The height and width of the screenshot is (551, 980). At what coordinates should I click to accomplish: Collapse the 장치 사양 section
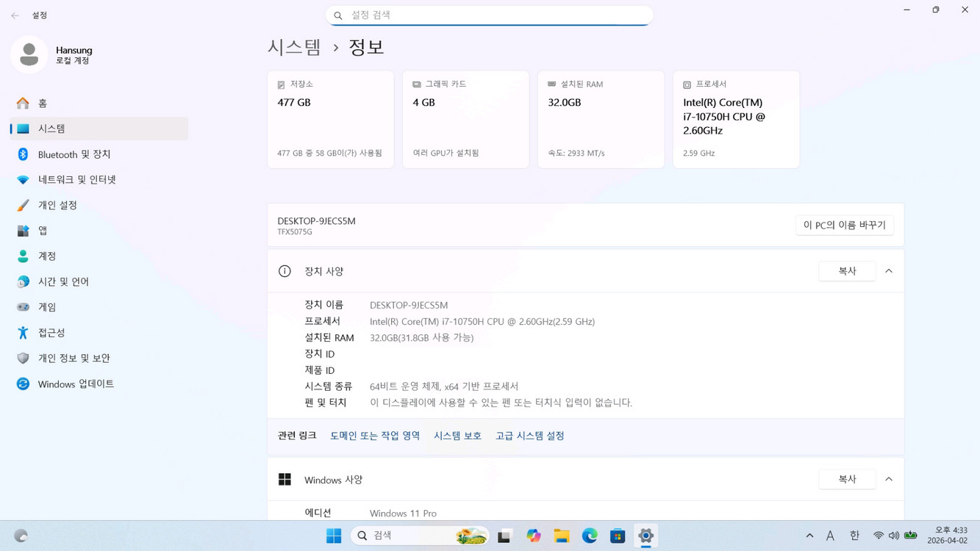(888, 270)
